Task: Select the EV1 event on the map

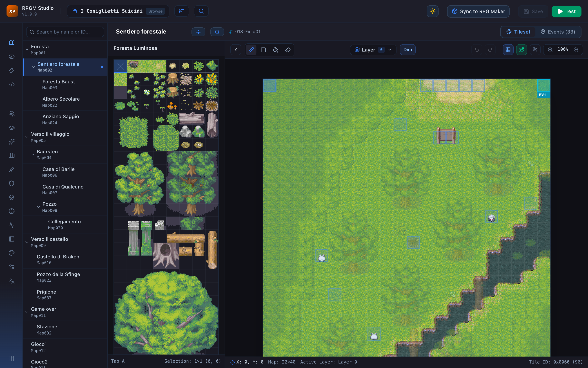Action: tap(543, 88)
